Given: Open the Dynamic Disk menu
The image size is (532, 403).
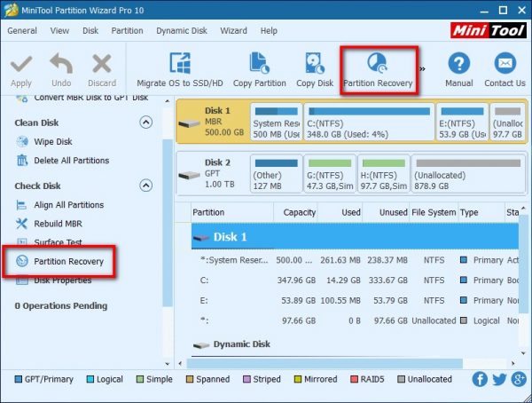Looking at the screenshot, I should click(182, 30).
